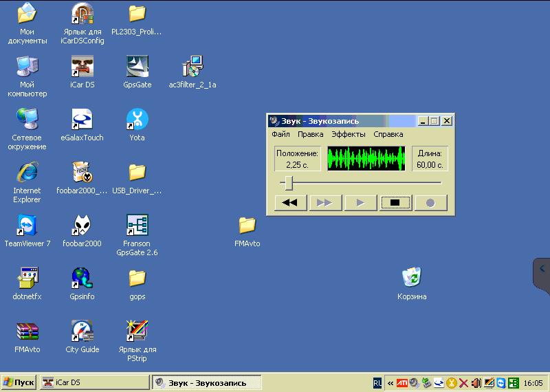Select the City Guide desktop icon
The height and width of the screenshot is (392, 550).
[82, 331]
